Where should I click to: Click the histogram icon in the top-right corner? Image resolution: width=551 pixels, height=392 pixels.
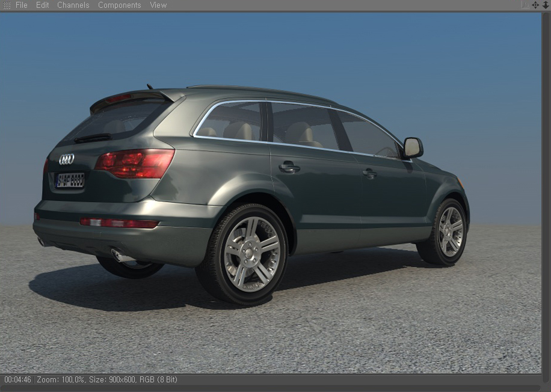coord(525,5)
